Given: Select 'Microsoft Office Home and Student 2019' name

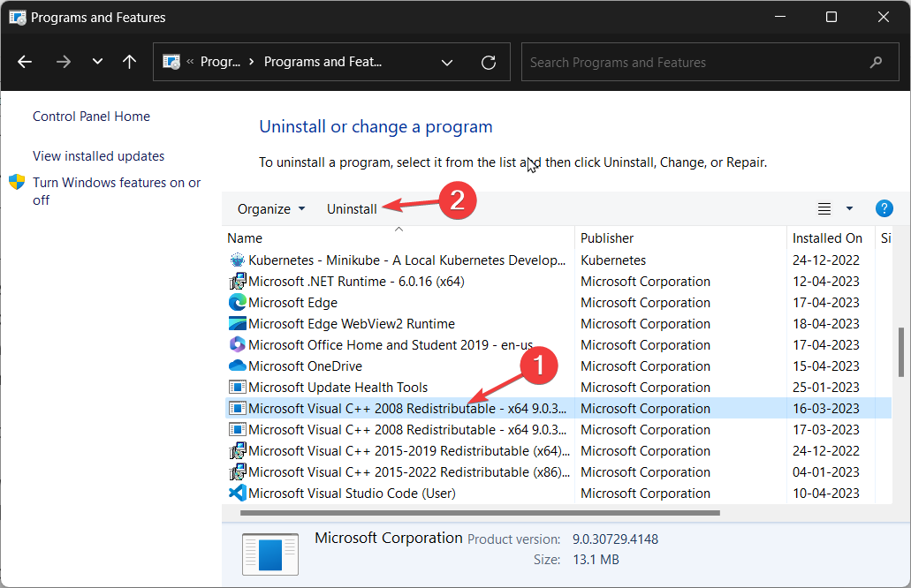Looking at the screenshot, I should [391, 345].
